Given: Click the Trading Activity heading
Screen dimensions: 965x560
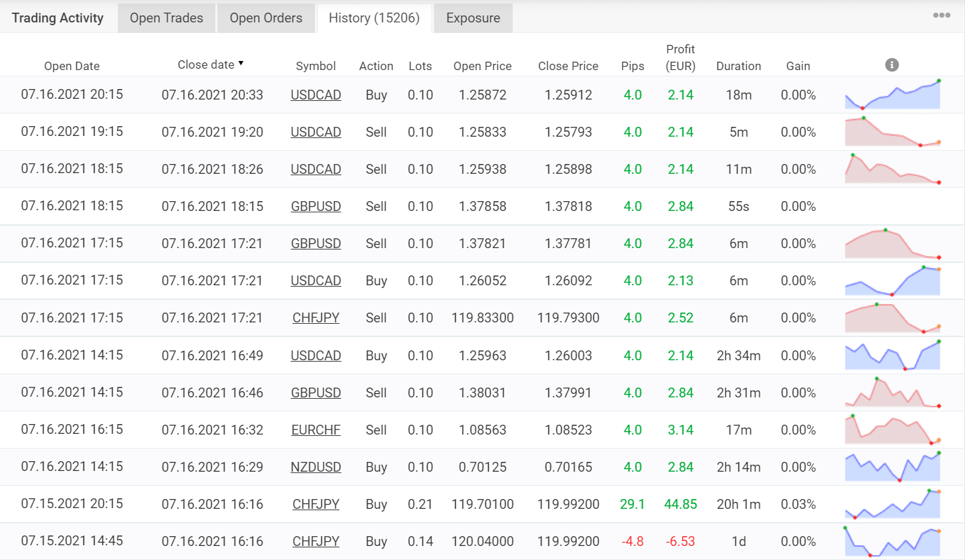Looking at the screenshot, I should pyautogui.click(x=57, y=18).
